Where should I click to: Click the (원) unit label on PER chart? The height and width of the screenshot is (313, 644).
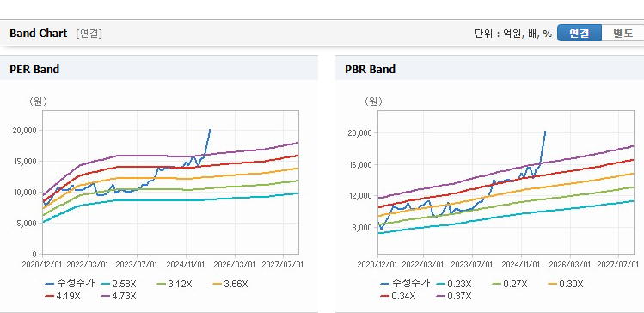38,101
